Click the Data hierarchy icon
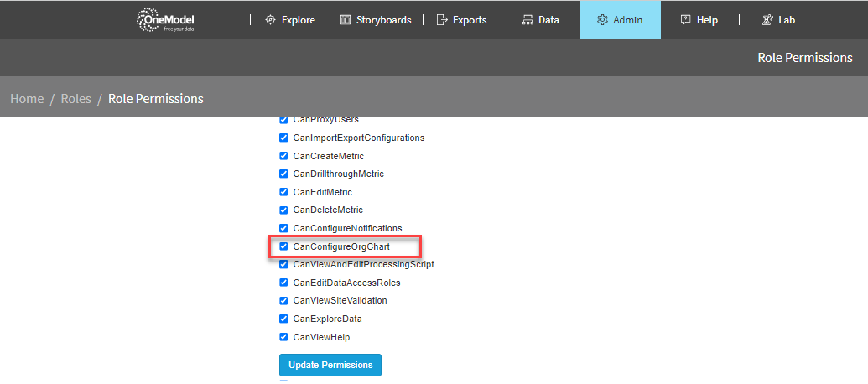This screenshot has height=384, width=868. [528, 20]
